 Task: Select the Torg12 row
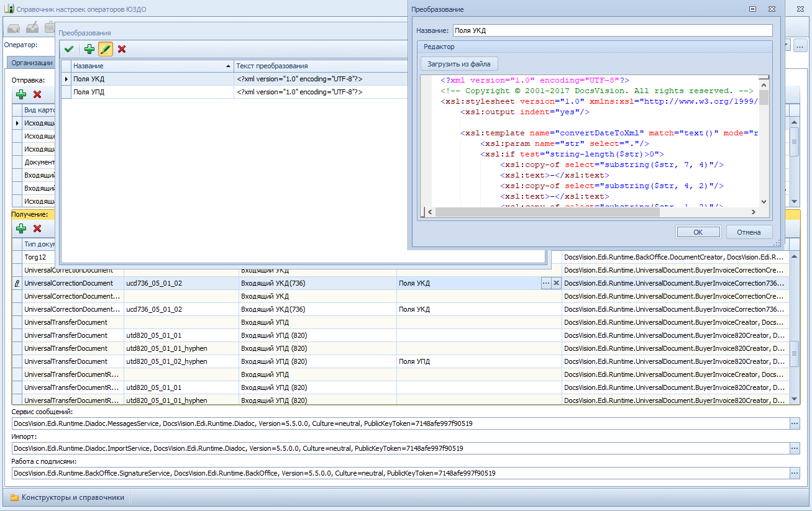pyautogui.click(x=401, y=257)
